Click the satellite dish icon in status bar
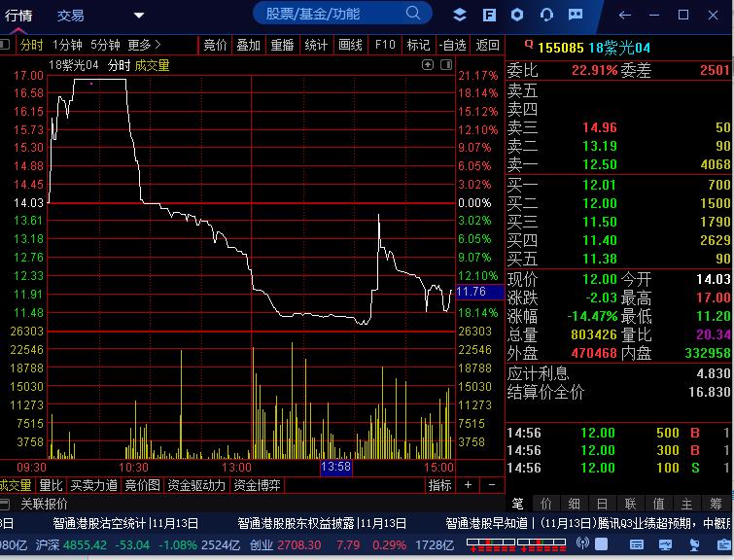This screenshot has width=734, height=560. click(694, 544)
